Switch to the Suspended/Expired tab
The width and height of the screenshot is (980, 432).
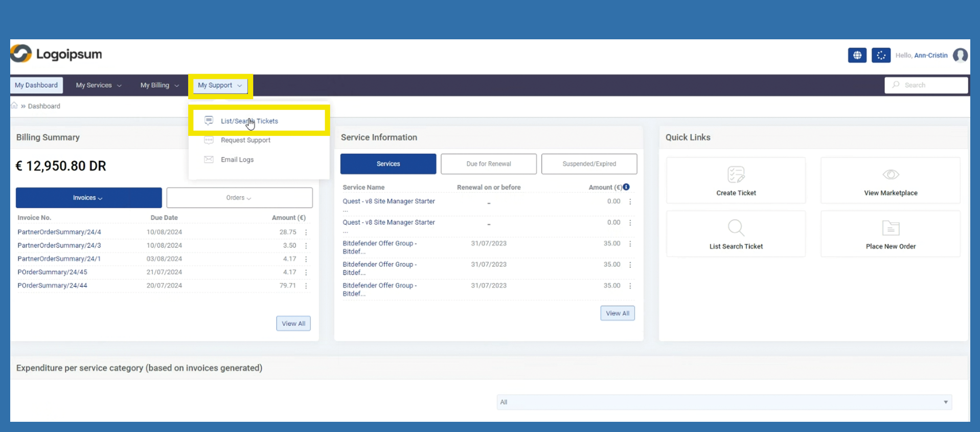click(x=589, y=164)
